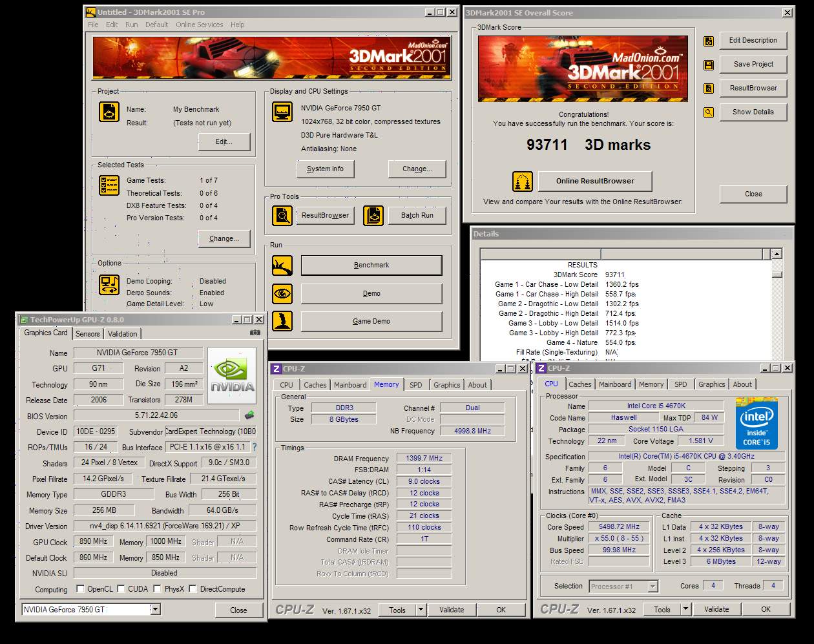Enable the CUDA checkbox in GPU-Z
This screenshot has width=814, height=644.
[121, 589]
